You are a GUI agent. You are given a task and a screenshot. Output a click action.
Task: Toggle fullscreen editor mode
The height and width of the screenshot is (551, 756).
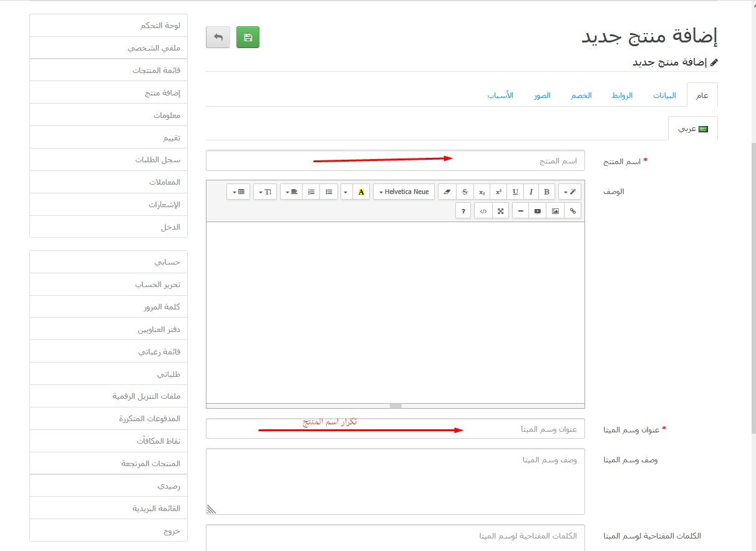[500, 211]
